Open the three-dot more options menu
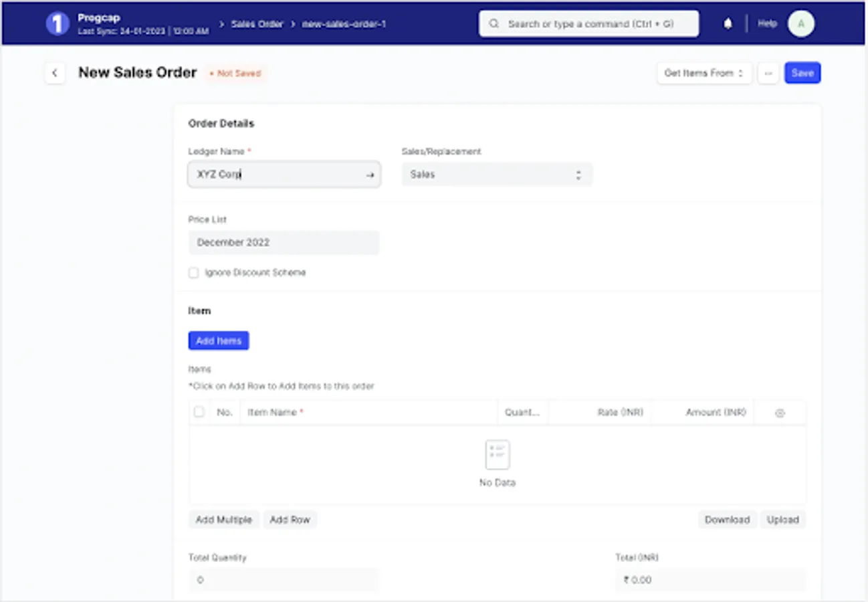The image size is (868, 602). pyautogui.click(x=768, y=73)
